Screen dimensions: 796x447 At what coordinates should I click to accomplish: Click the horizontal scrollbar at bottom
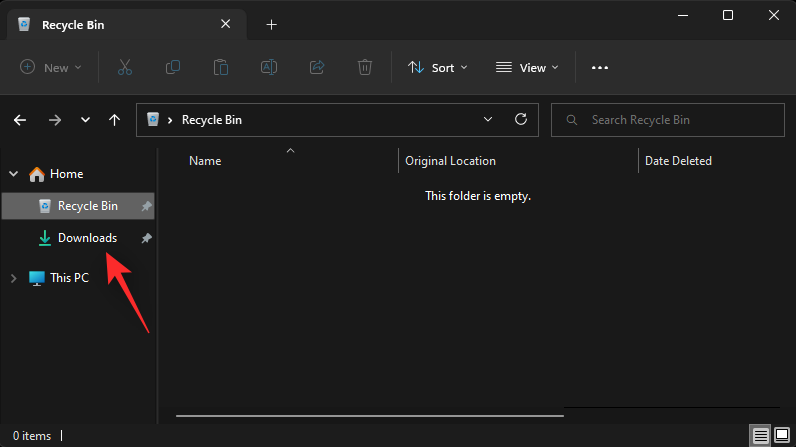(370, 416)
